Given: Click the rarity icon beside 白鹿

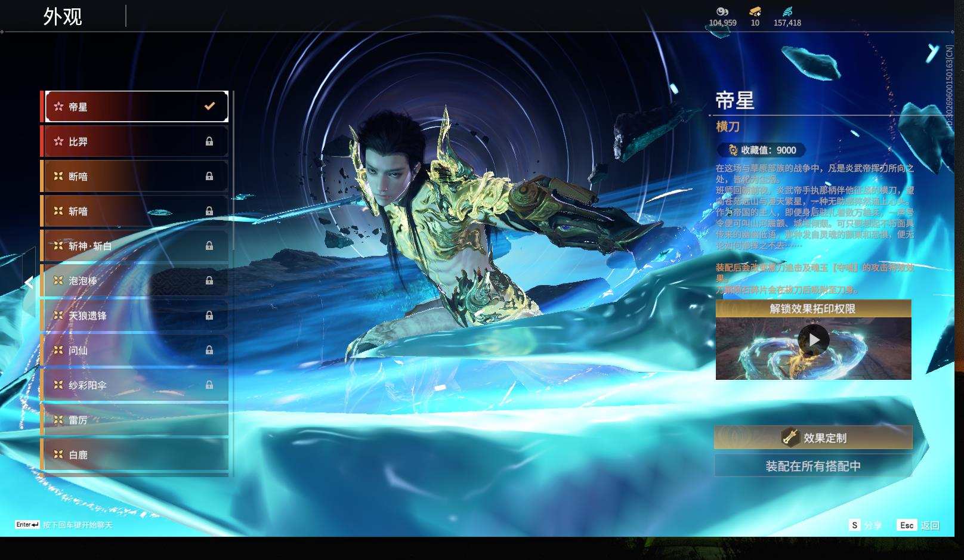Looking at the screenshot, I should click(58, 454).
